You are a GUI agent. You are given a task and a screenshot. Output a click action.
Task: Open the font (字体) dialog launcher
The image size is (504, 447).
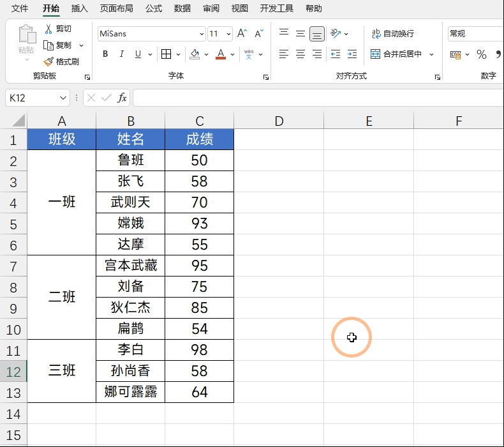tap(266, 77)
